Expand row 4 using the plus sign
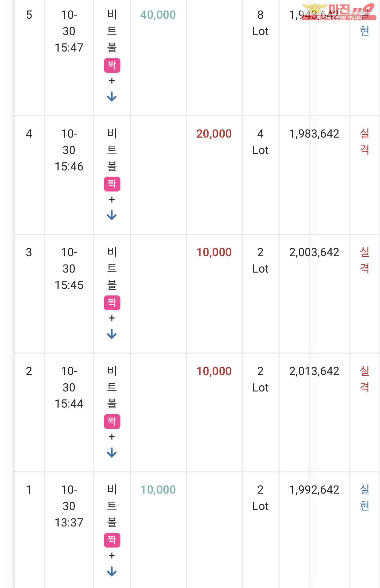This screenshot has width=380, height=588. (x=112, y=199)
